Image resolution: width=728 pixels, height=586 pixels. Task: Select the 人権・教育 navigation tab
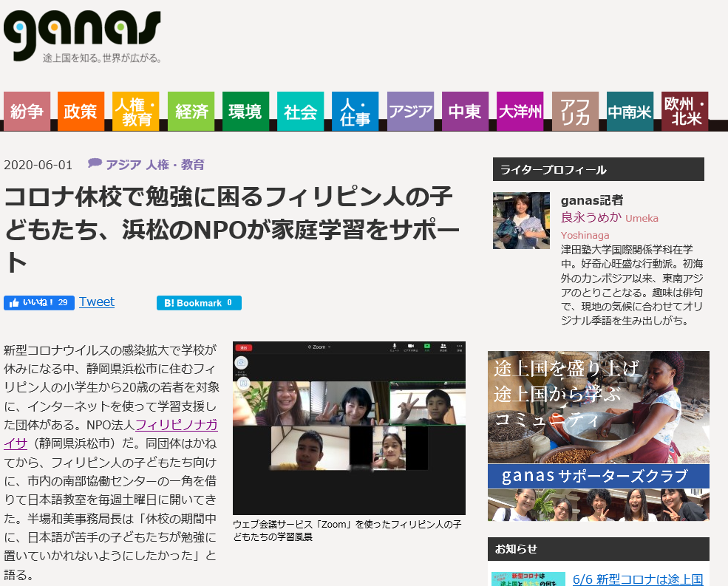click(136, 112)
